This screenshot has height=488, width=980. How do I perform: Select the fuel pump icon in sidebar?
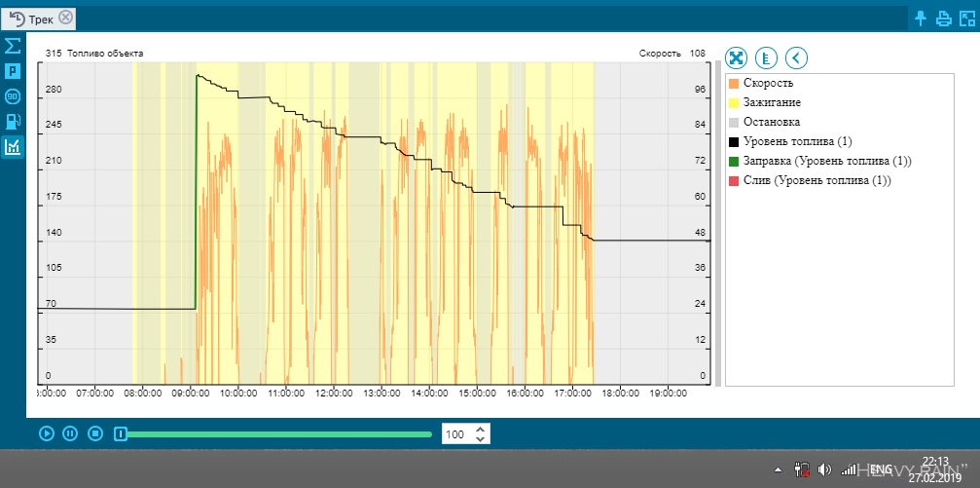click(13, 122)
